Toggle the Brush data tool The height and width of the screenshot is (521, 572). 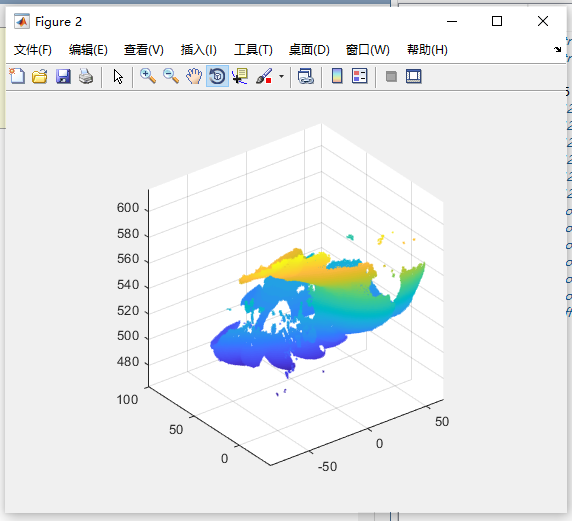[264, 76]
